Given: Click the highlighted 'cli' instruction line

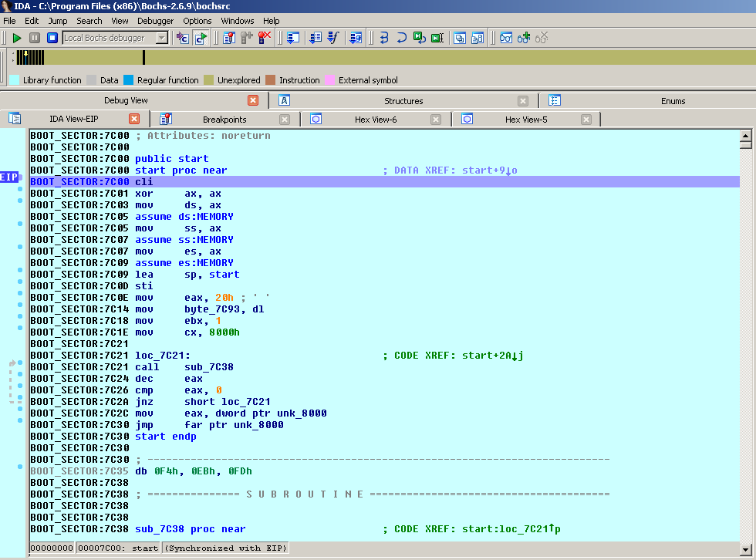Looking at the screenshot, I should click(384, 182).
